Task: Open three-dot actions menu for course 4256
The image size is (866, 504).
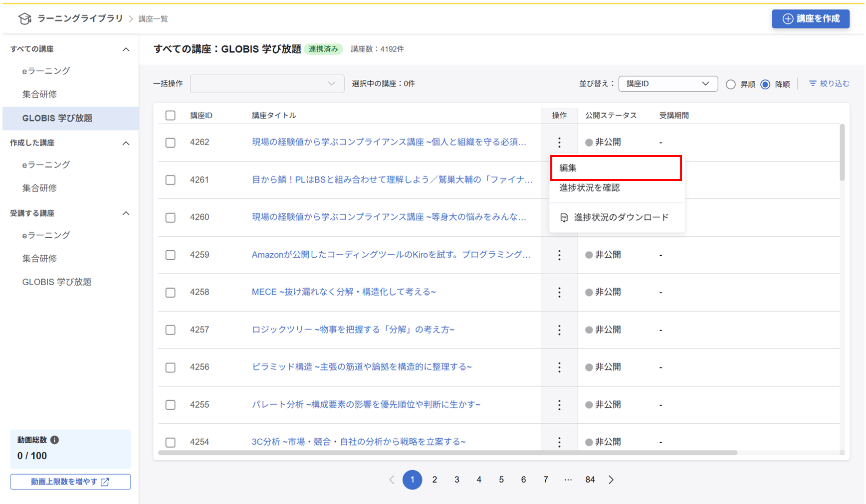Action: [x=559, y=367]
